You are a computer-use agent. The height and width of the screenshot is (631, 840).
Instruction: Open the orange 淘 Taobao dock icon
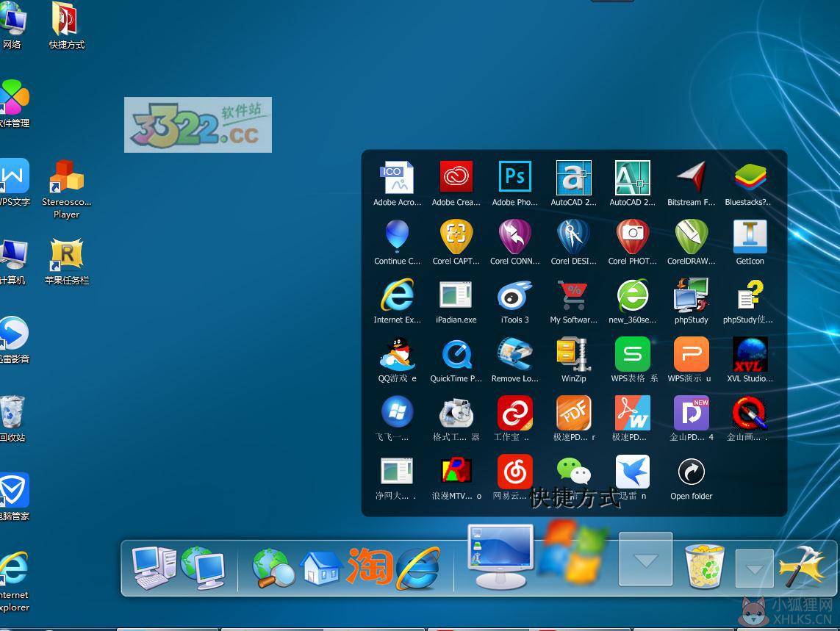click(370, 566)
